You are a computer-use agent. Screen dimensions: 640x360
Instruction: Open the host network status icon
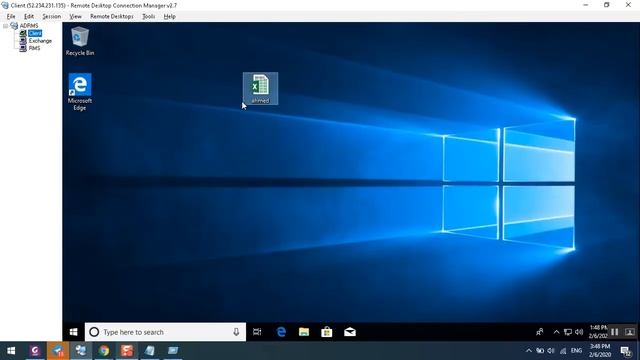click(x=563, y=351)
